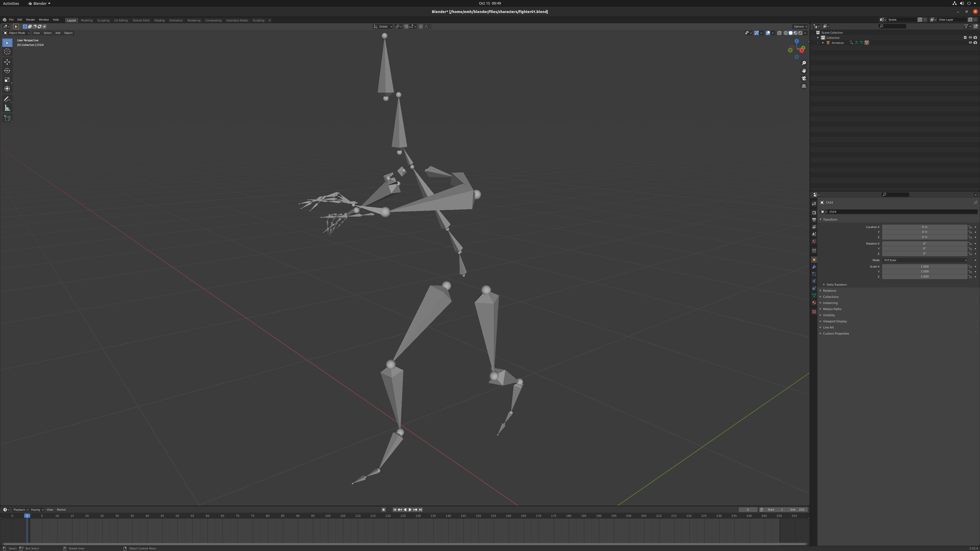
Task: Click the Play animation button in the timeline
Action: click(410, 510)
